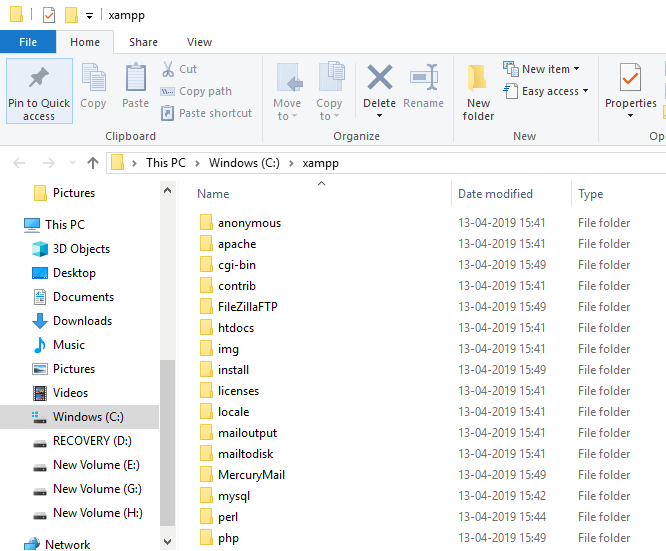The image size is (666, 551).
Task: Open the Share ribbon tab
Action: click(143, 42)
